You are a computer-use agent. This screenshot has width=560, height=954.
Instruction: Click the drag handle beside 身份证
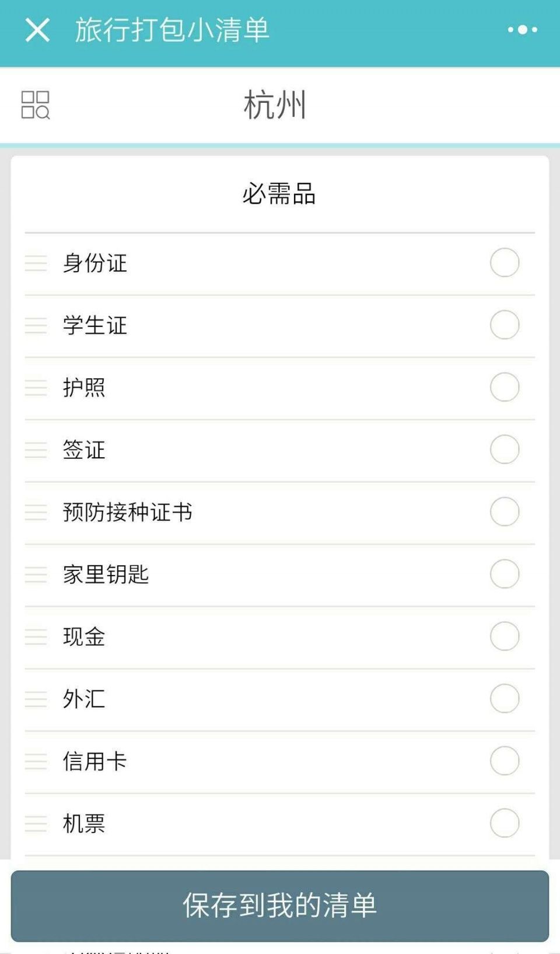click(36, 263)
